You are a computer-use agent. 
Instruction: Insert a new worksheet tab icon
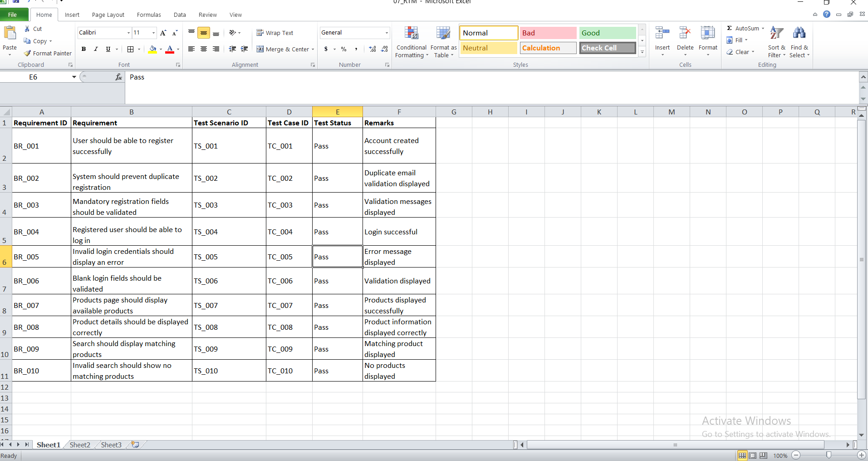pos(135,445)
